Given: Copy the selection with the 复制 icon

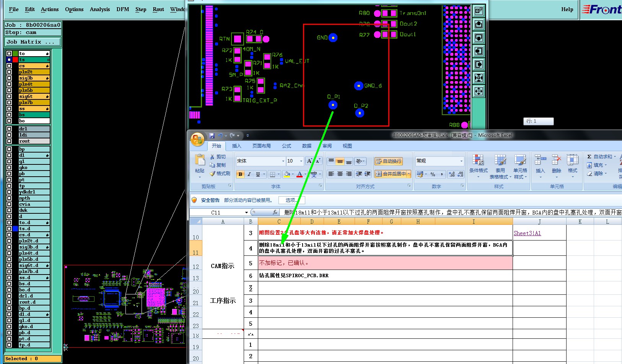Looking at the screenshot, I should tap(212, 165).
